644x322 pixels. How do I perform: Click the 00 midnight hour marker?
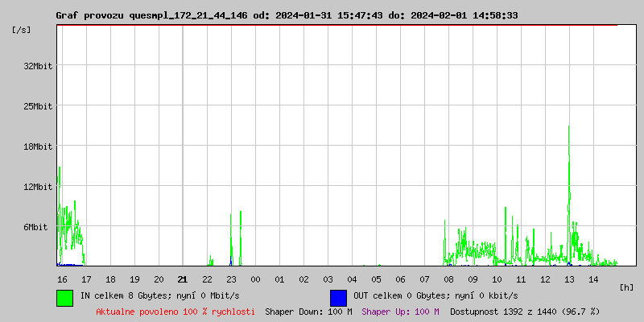tap(255, 279)
